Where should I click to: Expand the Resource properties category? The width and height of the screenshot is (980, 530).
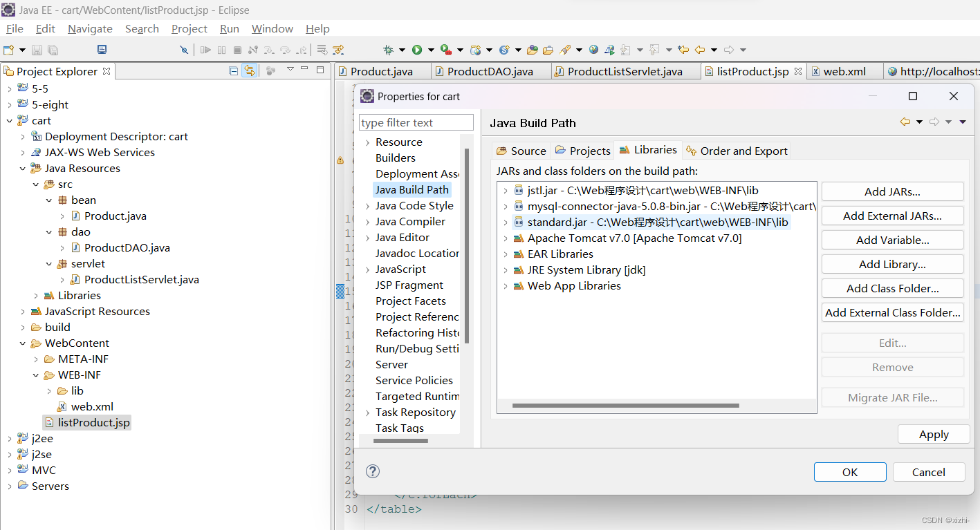click(367, 142)
